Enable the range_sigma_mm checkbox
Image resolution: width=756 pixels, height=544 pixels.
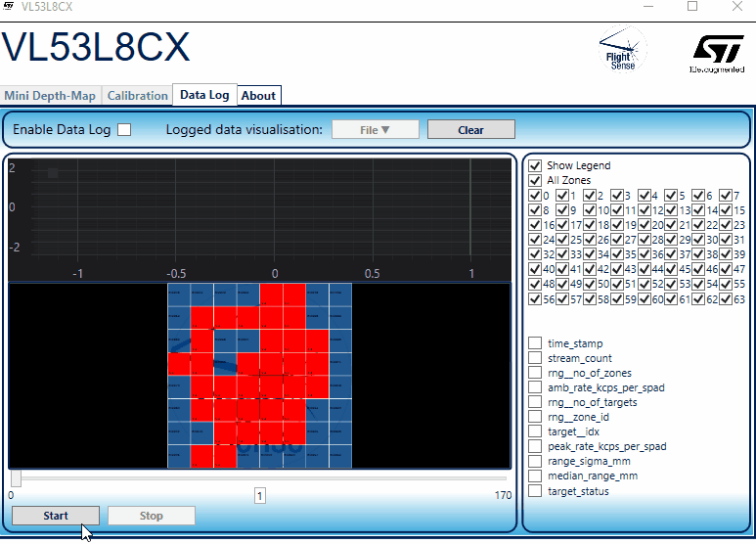(x=535, y=461)
